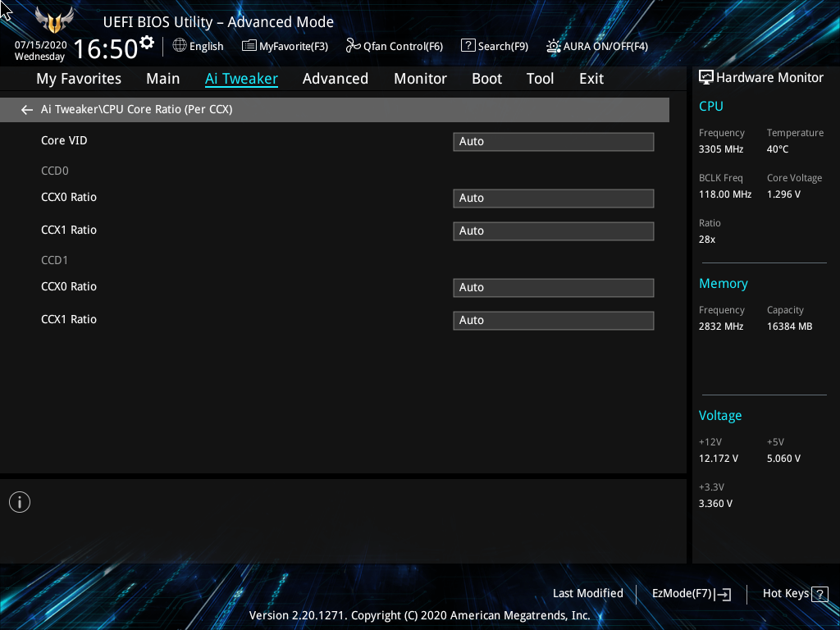Click the Search question mark icon
This screenshot has height=630, width=840.
(468, 46)
